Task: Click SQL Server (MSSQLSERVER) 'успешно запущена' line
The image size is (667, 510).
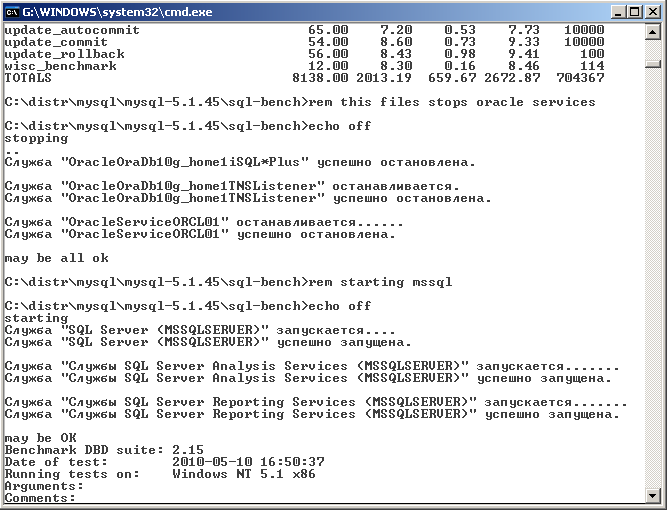Action: pos(208,342)
